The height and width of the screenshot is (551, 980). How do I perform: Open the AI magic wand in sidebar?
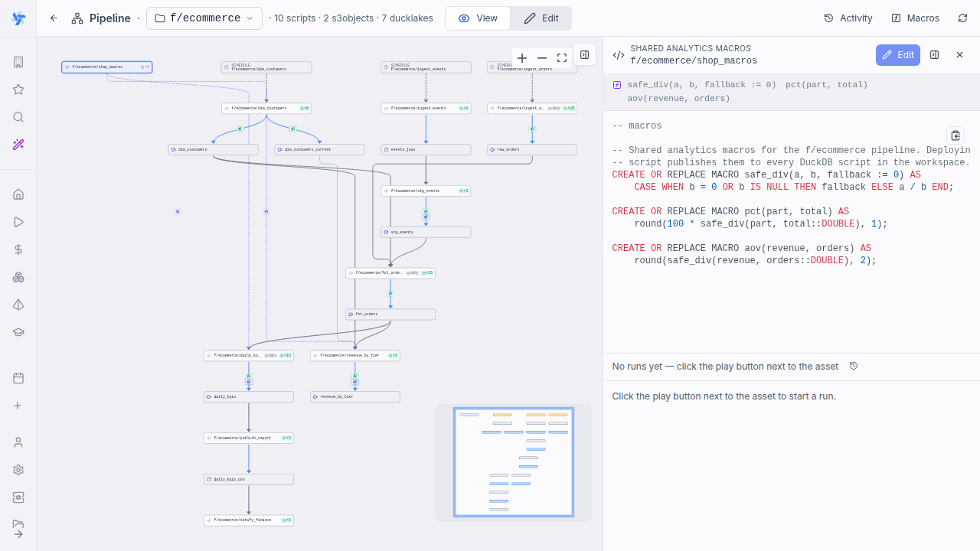[18, 145]
